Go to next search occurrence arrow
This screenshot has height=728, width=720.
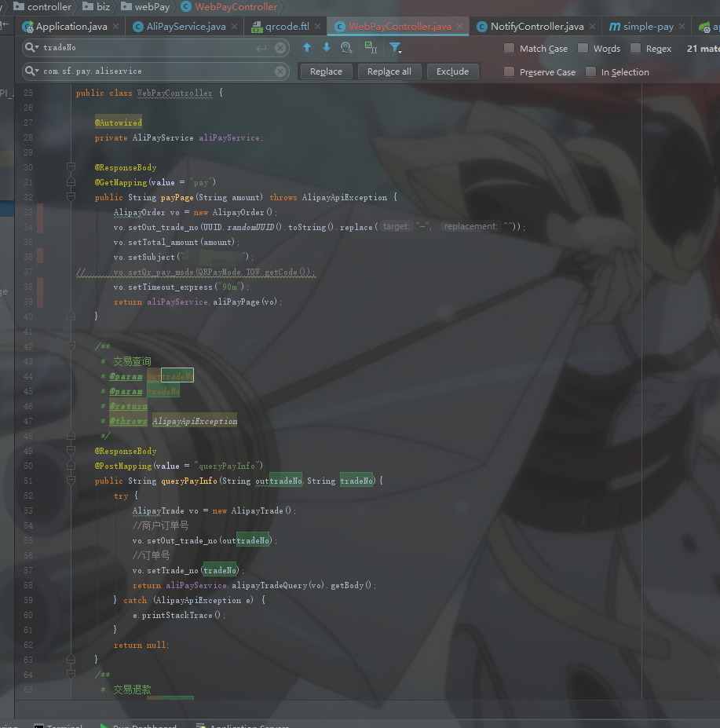coord(327,48)
